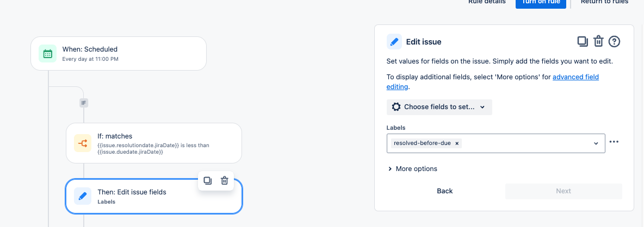Viewport: 644px width, 227px height.
Task: Click the Scheduled trigger calendar icon
Action: coord(48,53)
